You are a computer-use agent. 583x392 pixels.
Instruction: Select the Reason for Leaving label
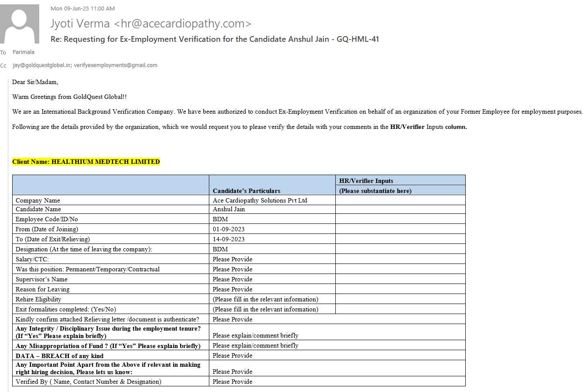tap(43, 289)
